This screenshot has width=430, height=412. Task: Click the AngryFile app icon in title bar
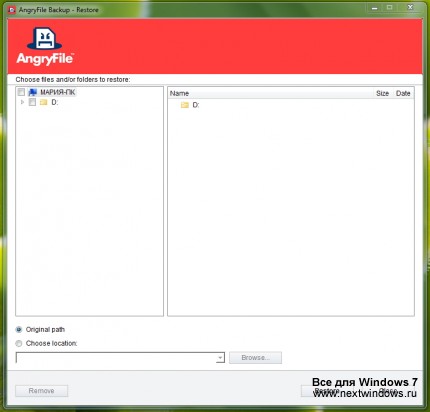[12, 10]
